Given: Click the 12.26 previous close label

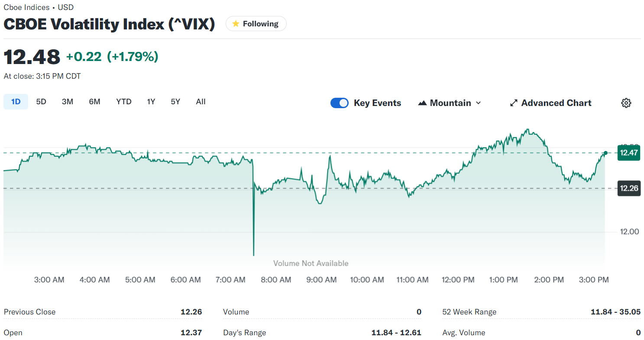Looking at the screenshot, I should click(629, 188).
